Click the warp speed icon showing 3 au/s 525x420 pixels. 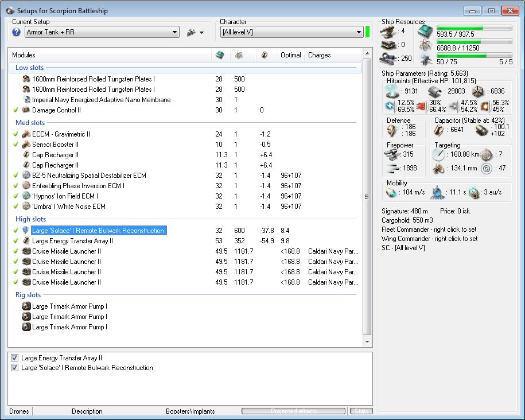tap(474, 193)
